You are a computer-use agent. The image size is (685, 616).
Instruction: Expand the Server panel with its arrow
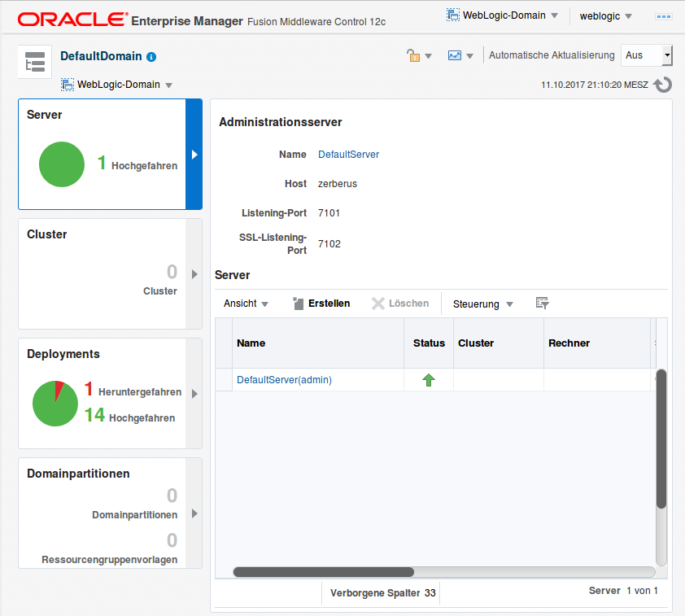(x=194, y=155)
